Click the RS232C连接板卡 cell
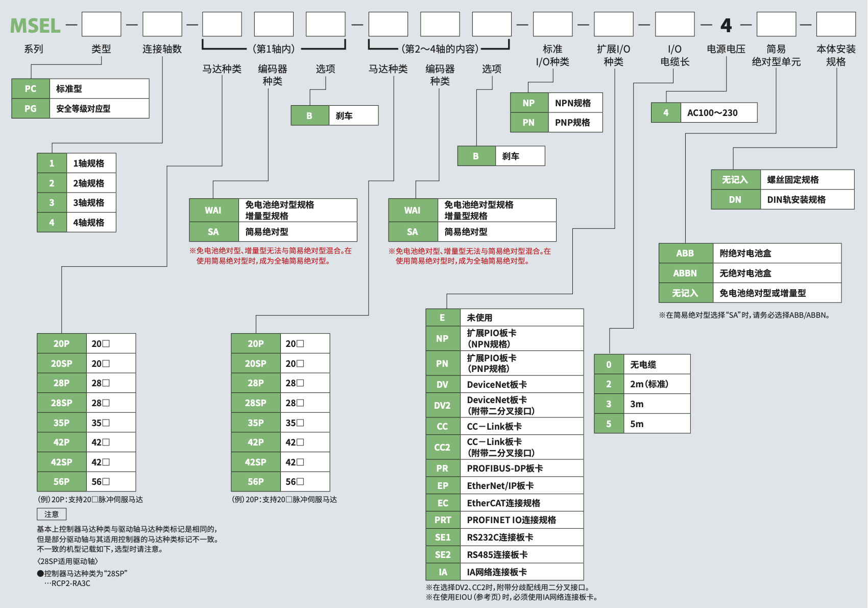The width and height of the screenshot is (868, 608). [522, 537]
